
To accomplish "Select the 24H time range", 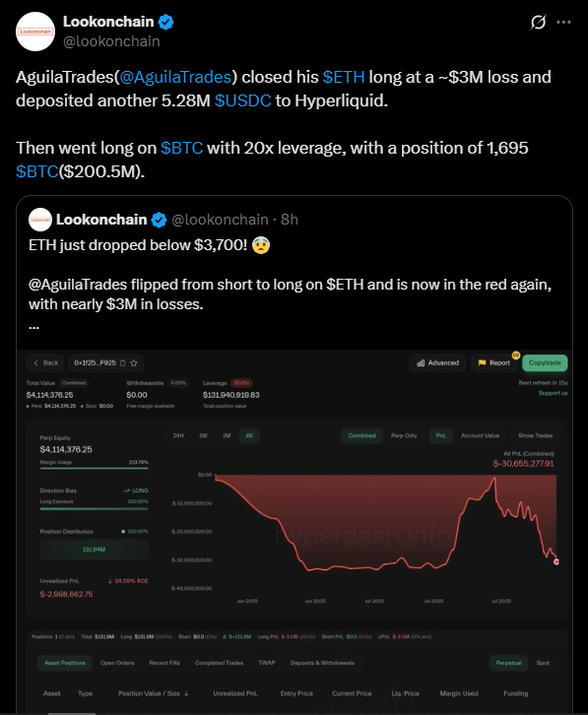I will [178, 435].
